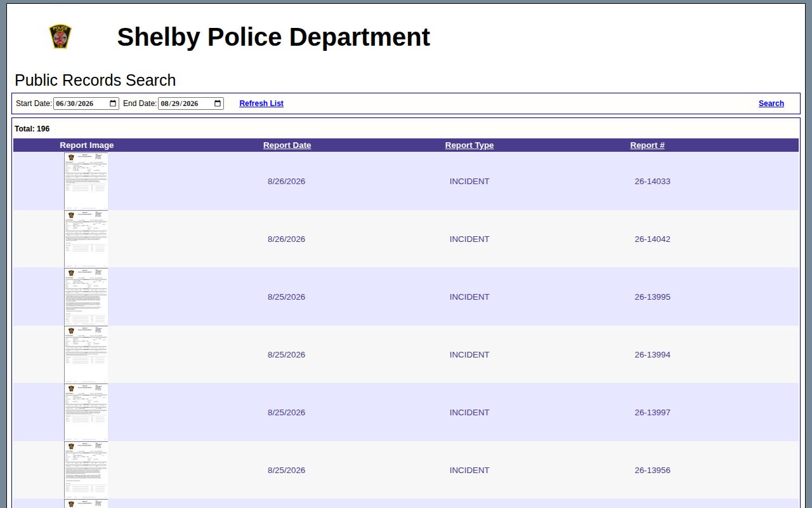Click the Report Image column header

pos(87,145)
